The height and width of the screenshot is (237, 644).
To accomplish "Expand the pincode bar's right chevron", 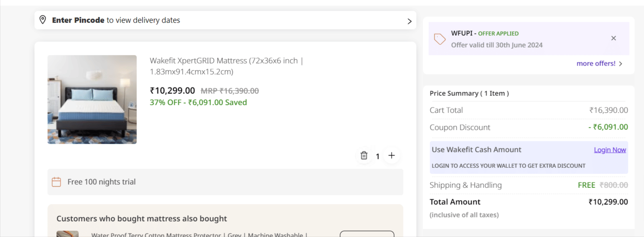I will (x=409, y=21).
